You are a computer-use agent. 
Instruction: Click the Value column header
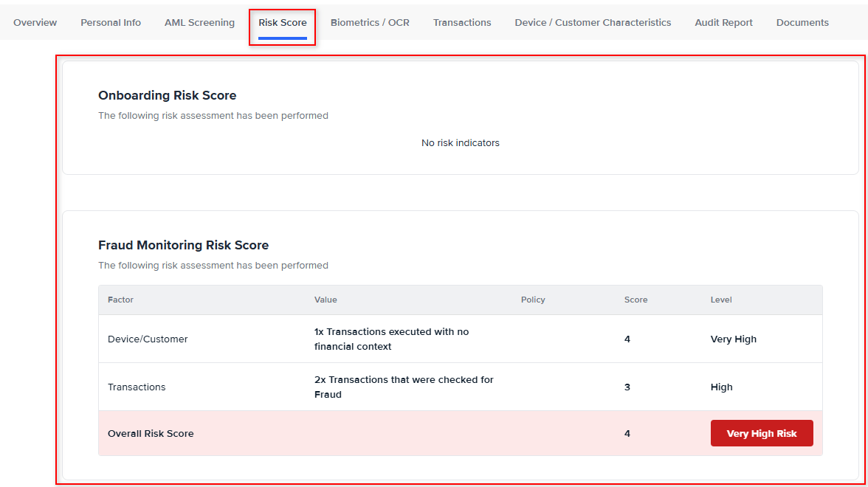pyautogui.click(x=325, y=300)
